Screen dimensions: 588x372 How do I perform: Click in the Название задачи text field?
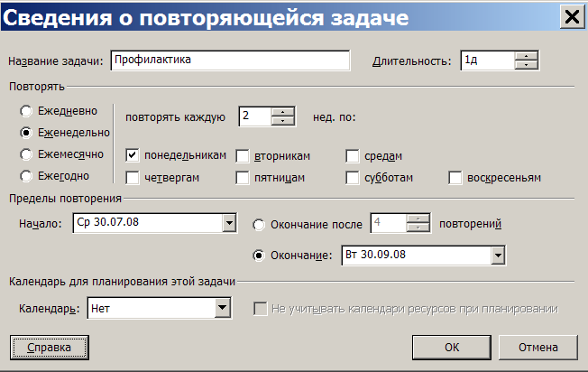coord(230,60)
